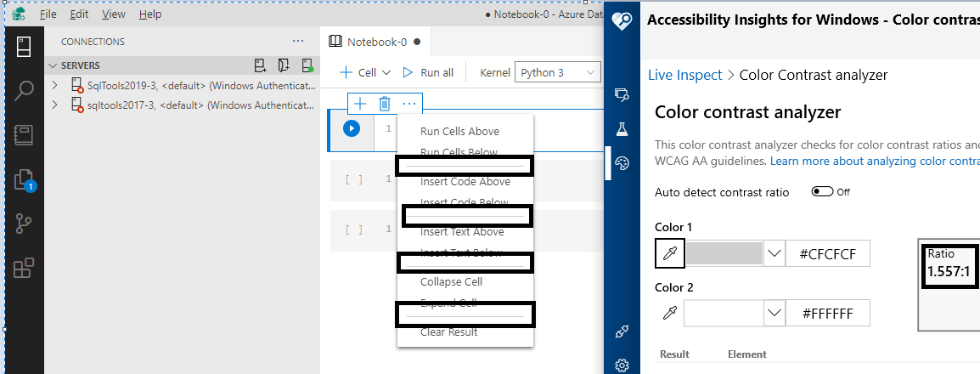Screen dimensions: 980x374
Task: Click the Show Active Connections icon
Action: pos(307,65)
